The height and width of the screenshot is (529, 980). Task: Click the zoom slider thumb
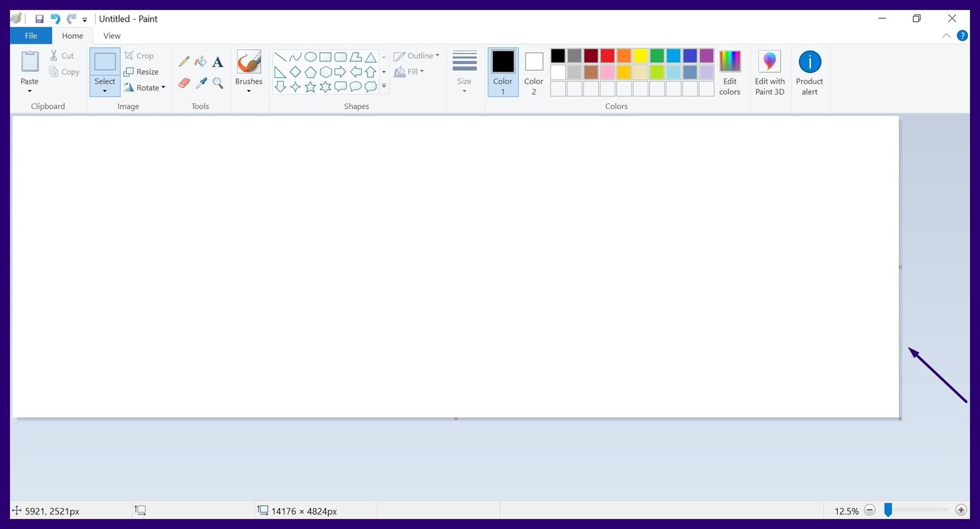coord(888,509)
